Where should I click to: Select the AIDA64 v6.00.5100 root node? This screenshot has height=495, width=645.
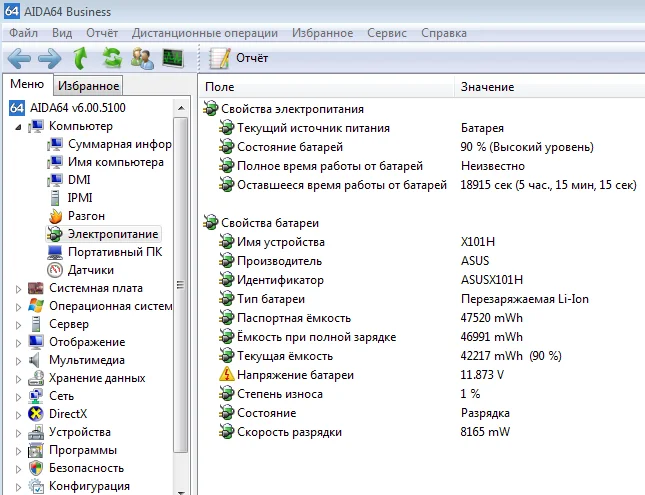click(x=77, y=108)
